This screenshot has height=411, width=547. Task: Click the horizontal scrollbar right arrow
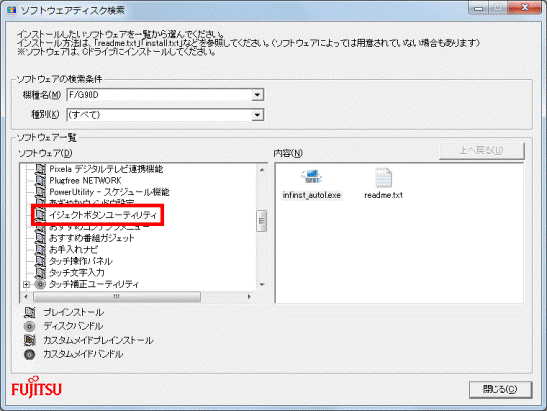click(249, 297)
